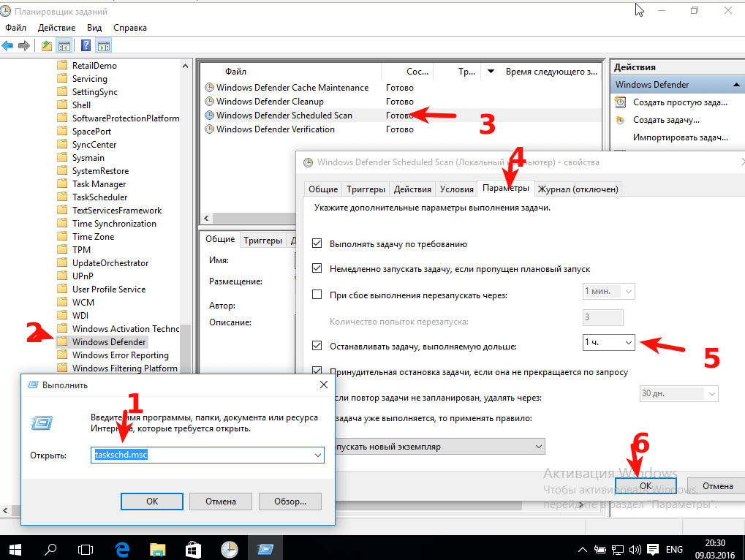This screenshot has width=745, height=560.
Task: Open the Windows Store taskbar icon
Action: tap(193, 548)
